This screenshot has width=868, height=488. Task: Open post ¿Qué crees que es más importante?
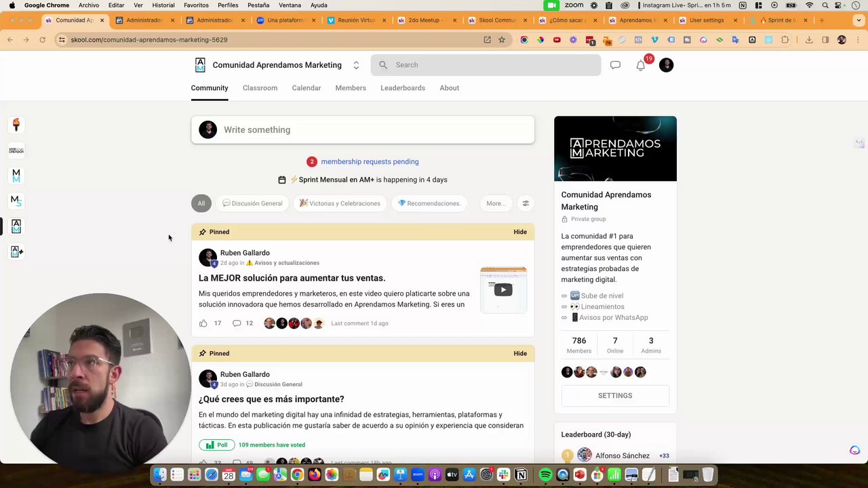(271, 399)
